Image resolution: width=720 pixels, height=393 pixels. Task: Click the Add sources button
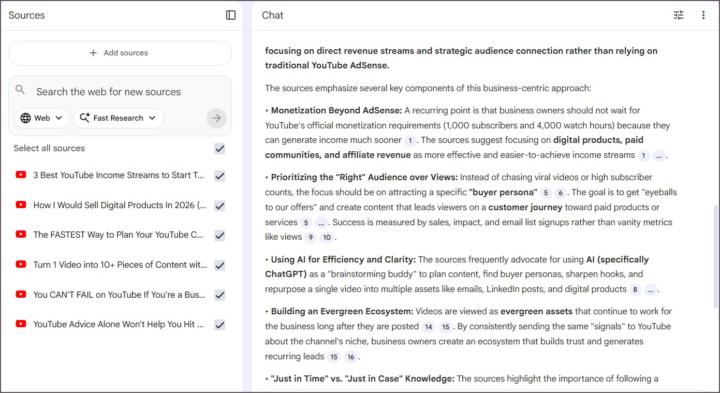click(120, 53)
